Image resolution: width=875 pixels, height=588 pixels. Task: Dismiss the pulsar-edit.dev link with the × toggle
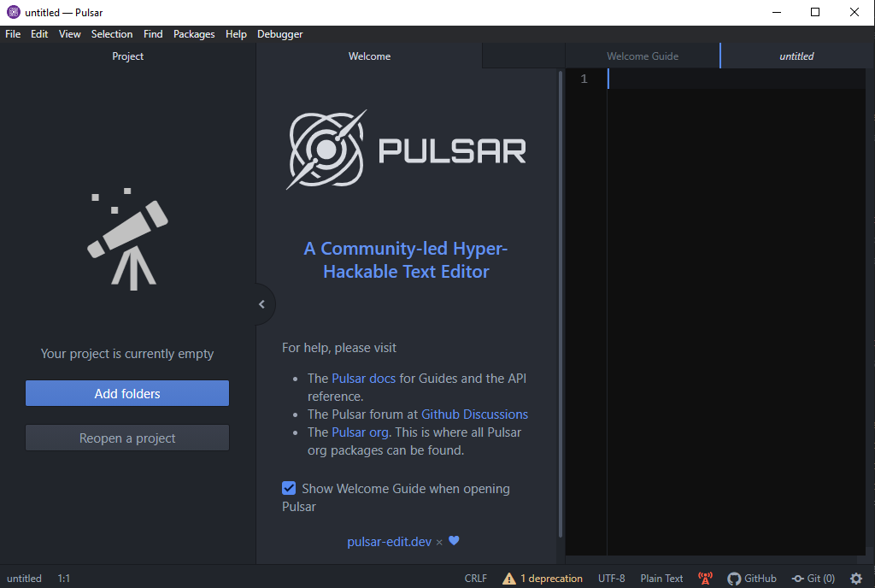pos(439,541)
